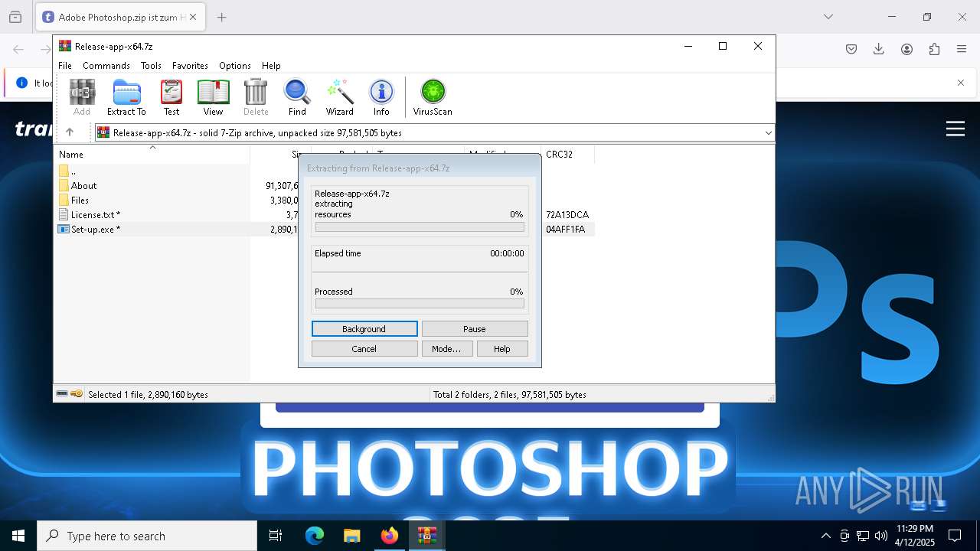Click the Delete trash can icon
The image size is (980, 551).
point(256,96)
